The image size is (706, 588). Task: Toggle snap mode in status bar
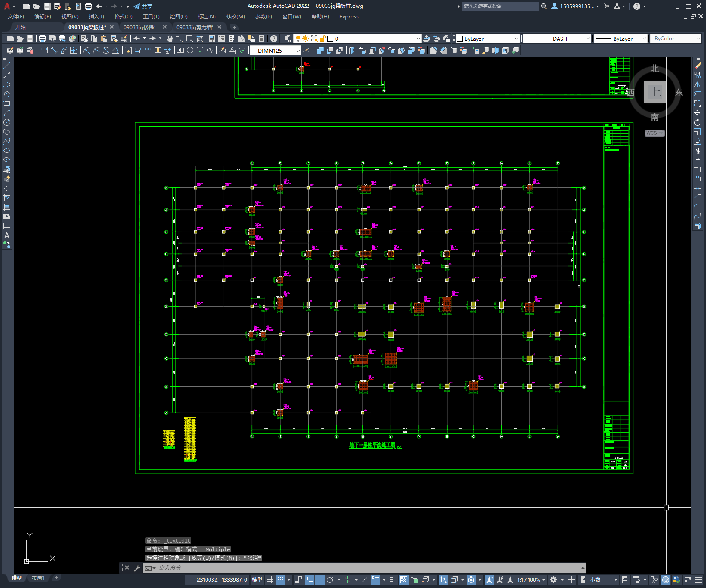tap(280, 580)
